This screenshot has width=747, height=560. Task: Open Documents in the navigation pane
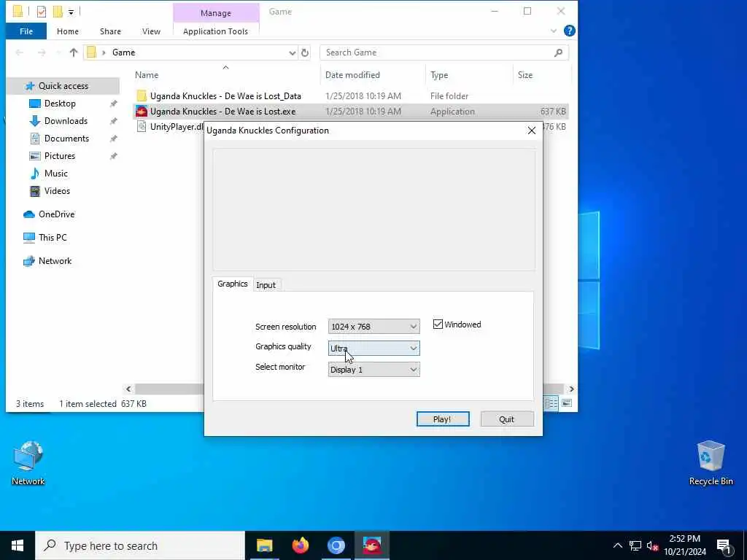[66, 138]
